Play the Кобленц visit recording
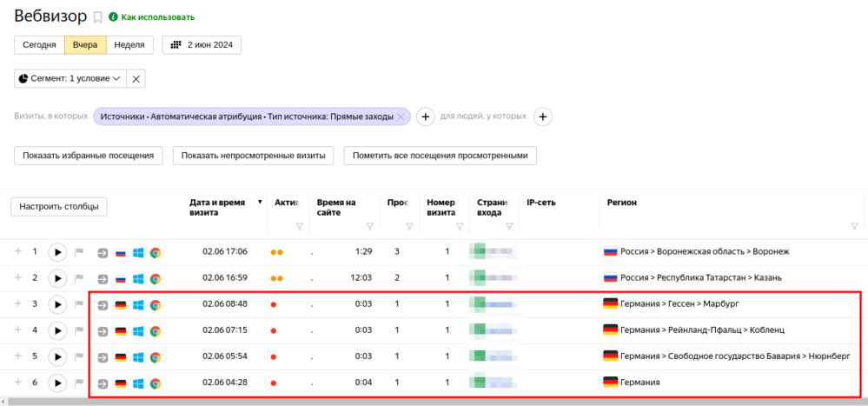The height and width of the screenshot is (406, 868). pos(57,330)
